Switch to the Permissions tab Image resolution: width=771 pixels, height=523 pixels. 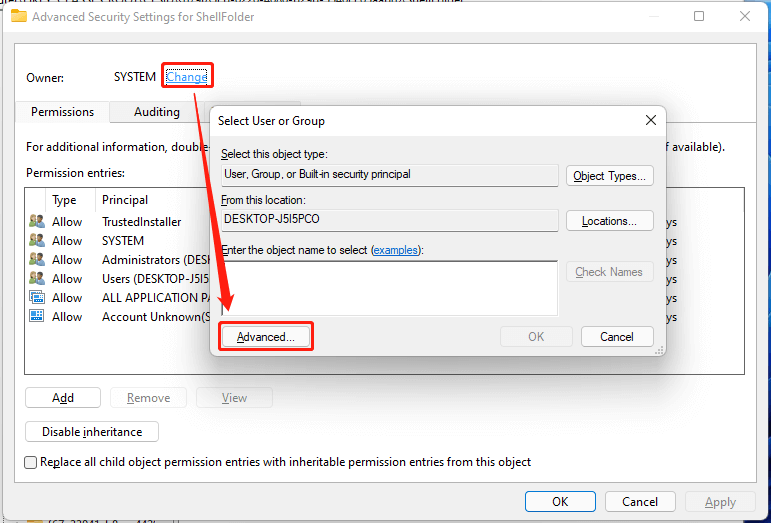click(62, 112)
